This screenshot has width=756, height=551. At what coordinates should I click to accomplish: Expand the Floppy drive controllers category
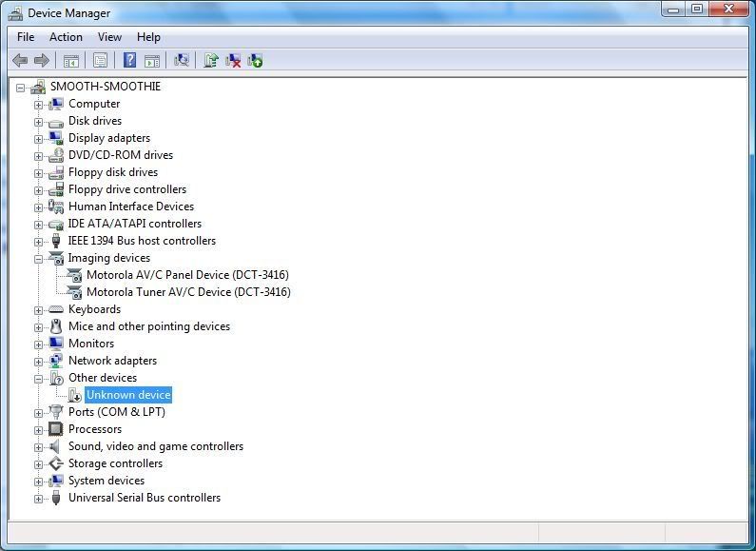tap(39, 190)
